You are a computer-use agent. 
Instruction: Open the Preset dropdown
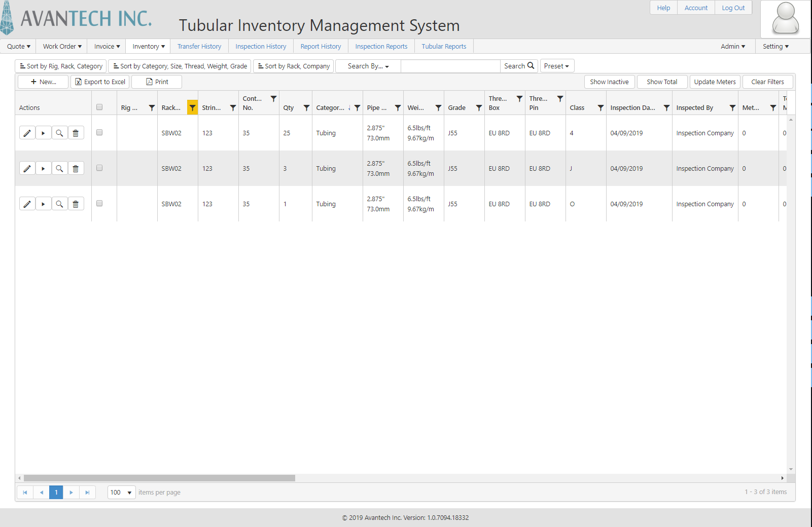556,66
